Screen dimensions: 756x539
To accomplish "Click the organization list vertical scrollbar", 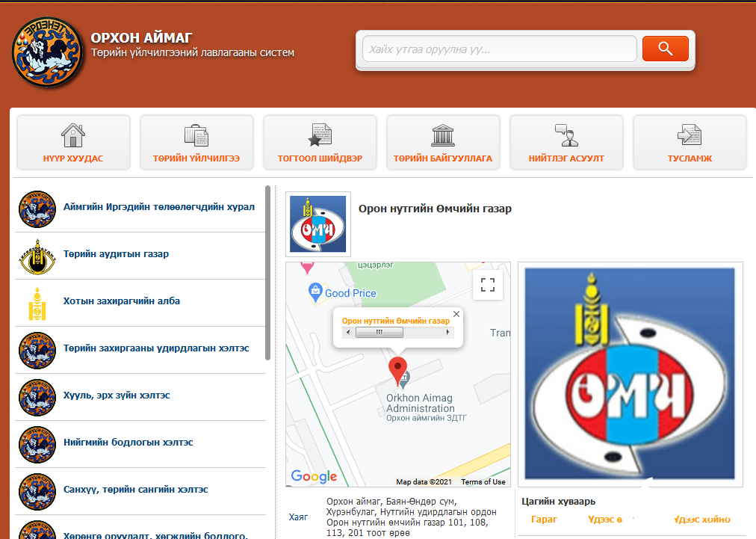I will click(x=268, y=273).
